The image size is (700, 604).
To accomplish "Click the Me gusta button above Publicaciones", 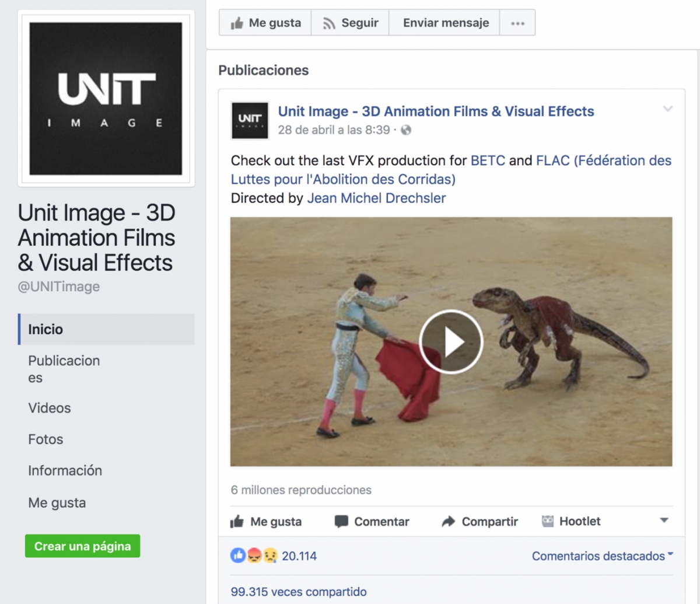I will click(265, 23).
